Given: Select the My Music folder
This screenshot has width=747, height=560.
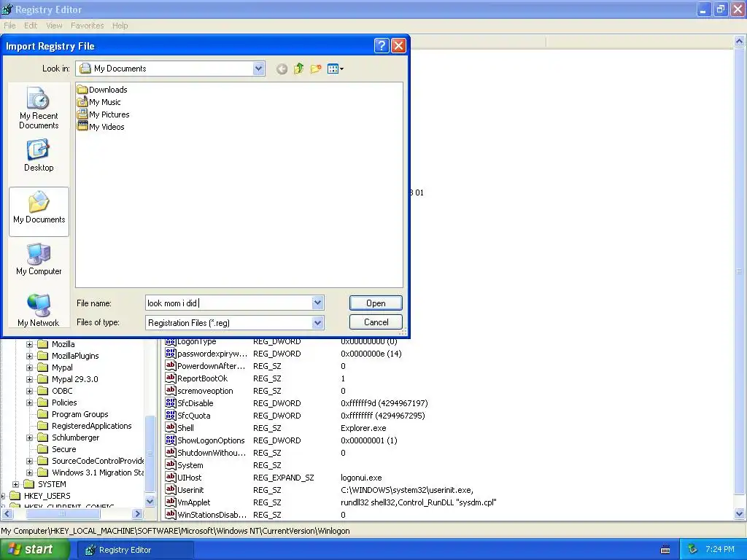Looking at the screenshot, I should click(99, 102).
